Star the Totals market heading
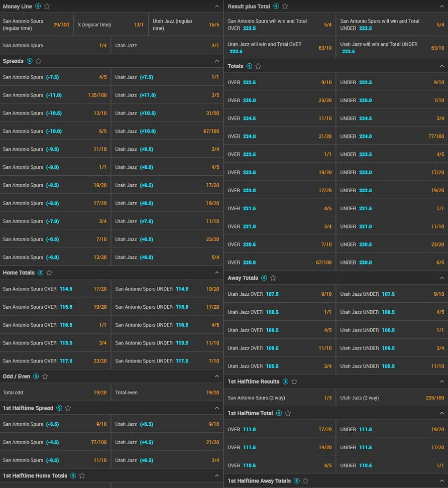The image size is (448, 488). pos(258,66)
